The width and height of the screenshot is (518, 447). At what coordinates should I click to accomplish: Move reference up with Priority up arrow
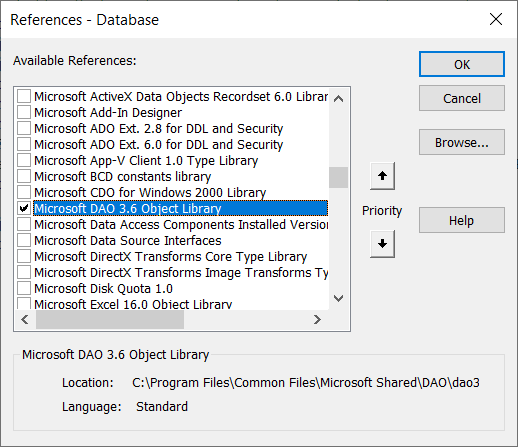(x=382, y=176)
